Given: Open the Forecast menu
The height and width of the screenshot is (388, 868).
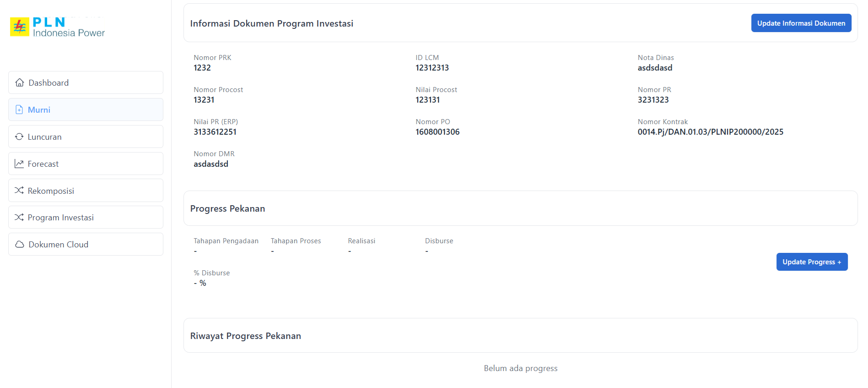Looking at the screenshot, I should [43, 164].
